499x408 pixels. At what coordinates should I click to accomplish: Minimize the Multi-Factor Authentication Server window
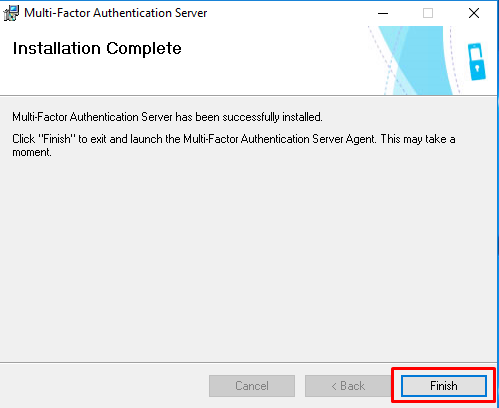coord(383,13)
